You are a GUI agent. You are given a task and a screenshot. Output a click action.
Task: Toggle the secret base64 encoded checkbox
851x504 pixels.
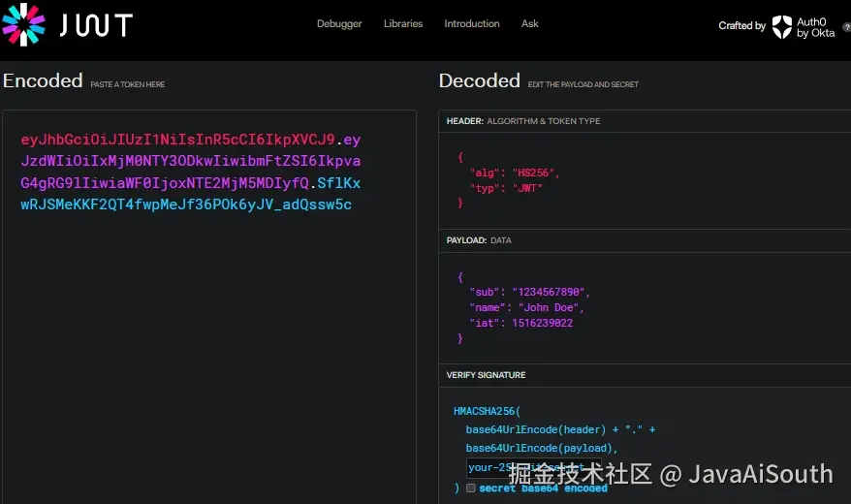pos(470,488)
